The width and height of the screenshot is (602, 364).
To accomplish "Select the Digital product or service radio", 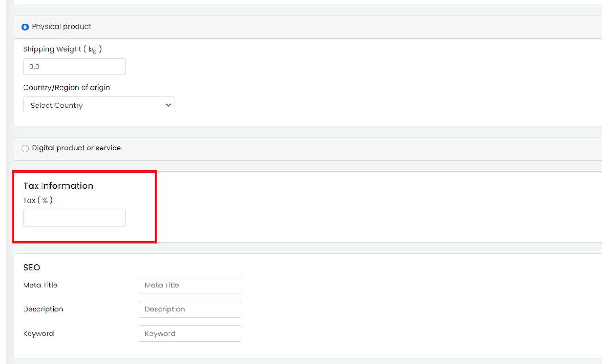I will [x=25, y=149].
